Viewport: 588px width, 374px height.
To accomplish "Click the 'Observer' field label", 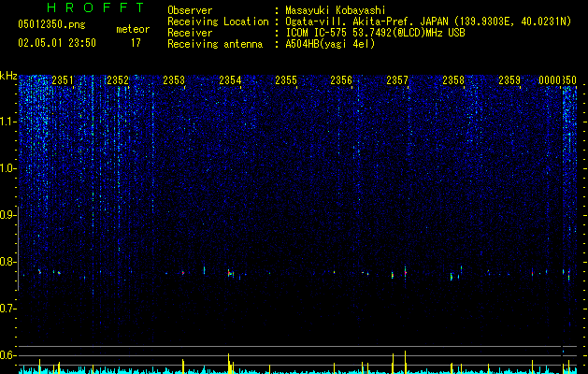I will click(x=190, y=10).
